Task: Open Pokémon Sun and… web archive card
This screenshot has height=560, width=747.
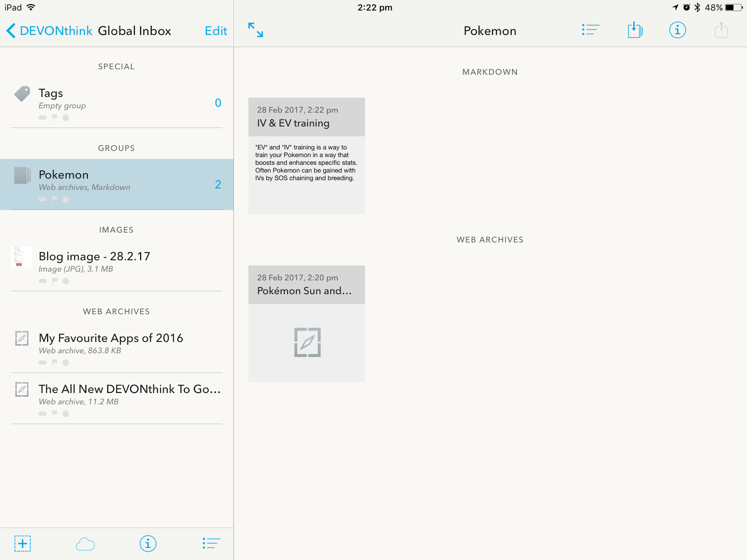Action: pos(307,324)
